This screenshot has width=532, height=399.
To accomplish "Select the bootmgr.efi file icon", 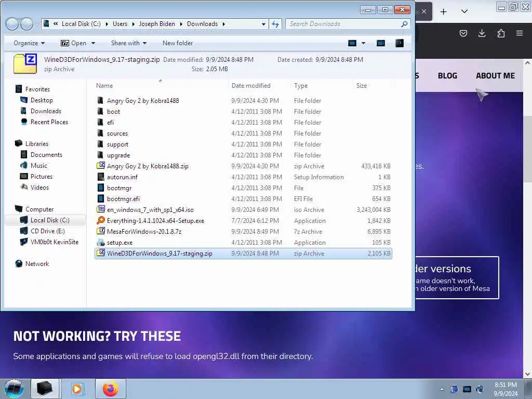I will coord(101,198).
